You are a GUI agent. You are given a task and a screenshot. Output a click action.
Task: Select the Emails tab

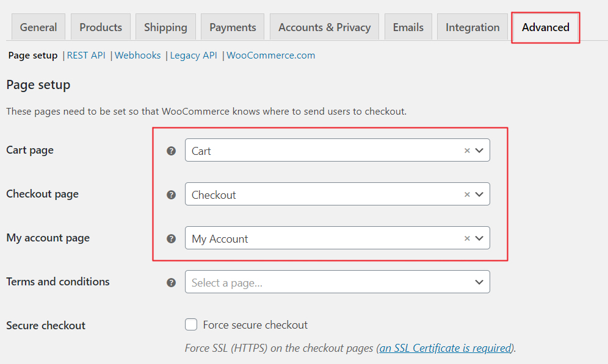(x=408, y=27)
